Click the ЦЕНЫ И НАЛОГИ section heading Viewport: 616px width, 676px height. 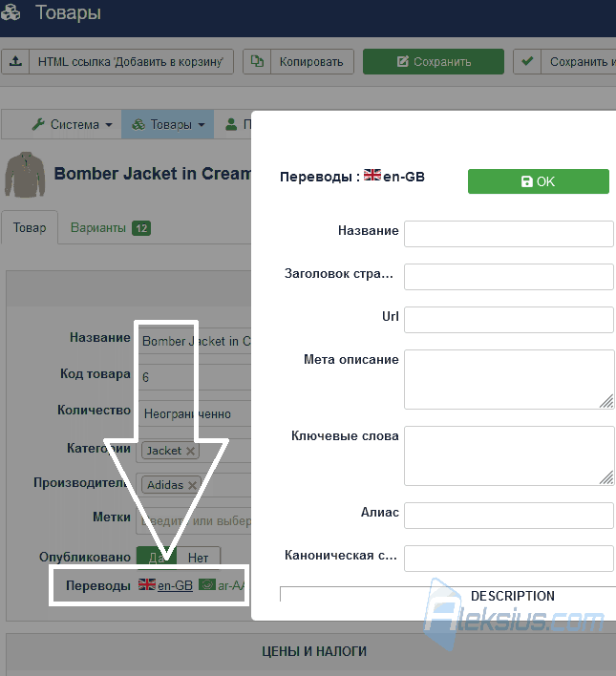coord(314,651)
